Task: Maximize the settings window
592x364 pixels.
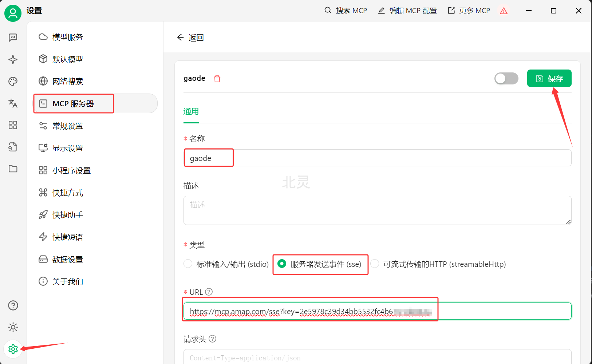Action: click(x=553, y=11)
